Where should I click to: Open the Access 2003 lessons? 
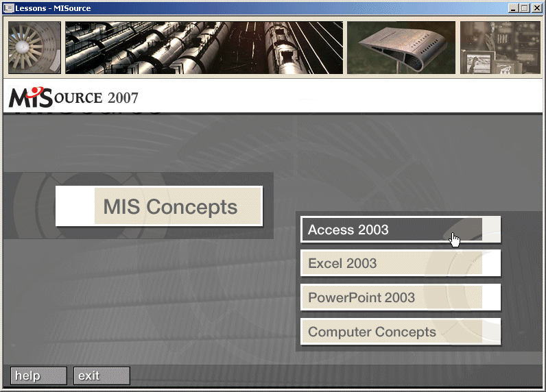coord(401,230)
